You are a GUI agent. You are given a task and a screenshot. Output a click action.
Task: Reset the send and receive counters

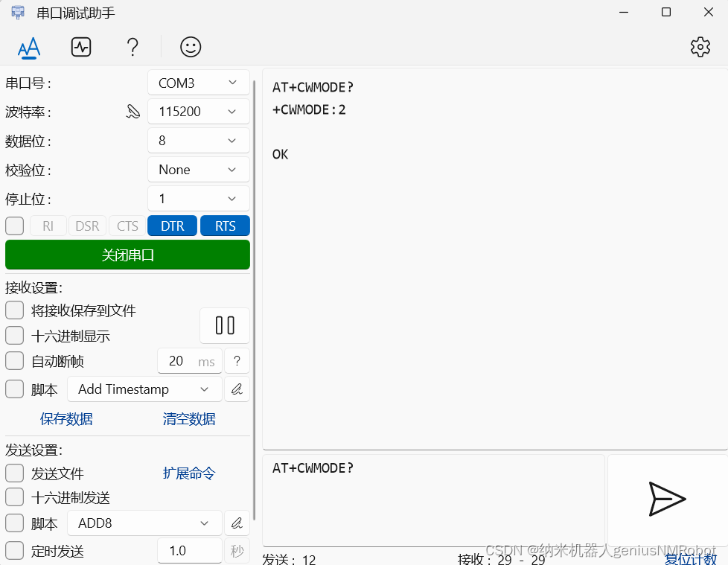pos(690,559)
